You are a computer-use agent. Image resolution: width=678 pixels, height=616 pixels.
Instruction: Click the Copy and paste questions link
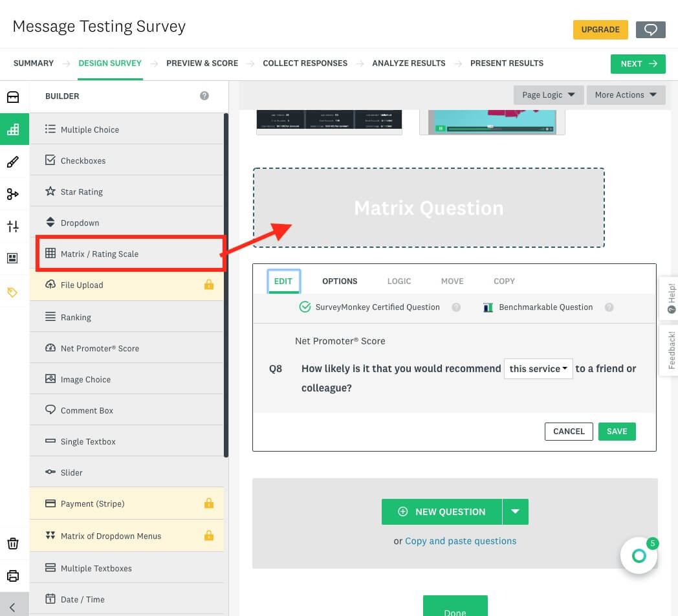tap(460, 540)
